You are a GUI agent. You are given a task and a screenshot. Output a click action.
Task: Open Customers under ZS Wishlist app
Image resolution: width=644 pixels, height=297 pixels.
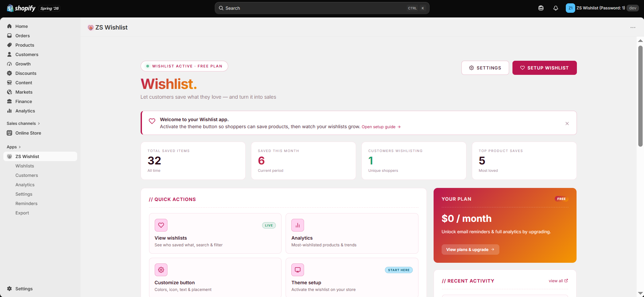click(27, 175)
